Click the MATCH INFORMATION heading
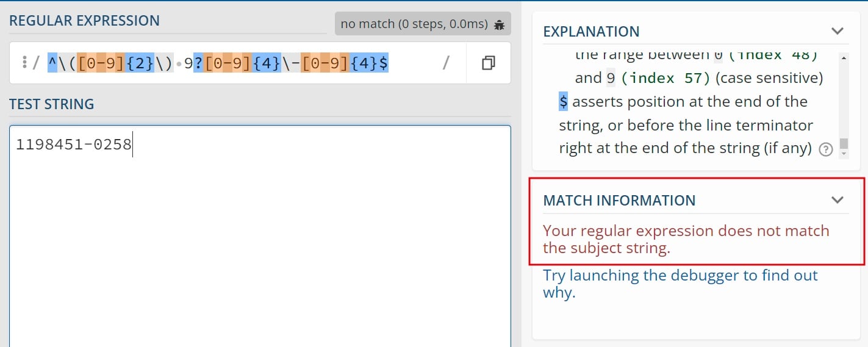 [x=619, y=200]
